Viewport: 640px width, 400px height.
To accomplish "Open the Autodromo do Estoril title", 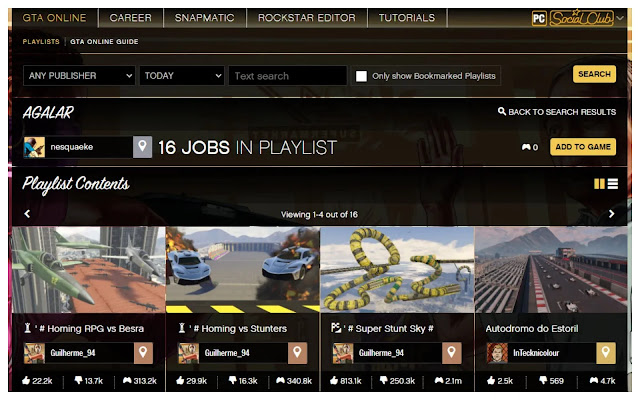I will (x=532, y=329).
